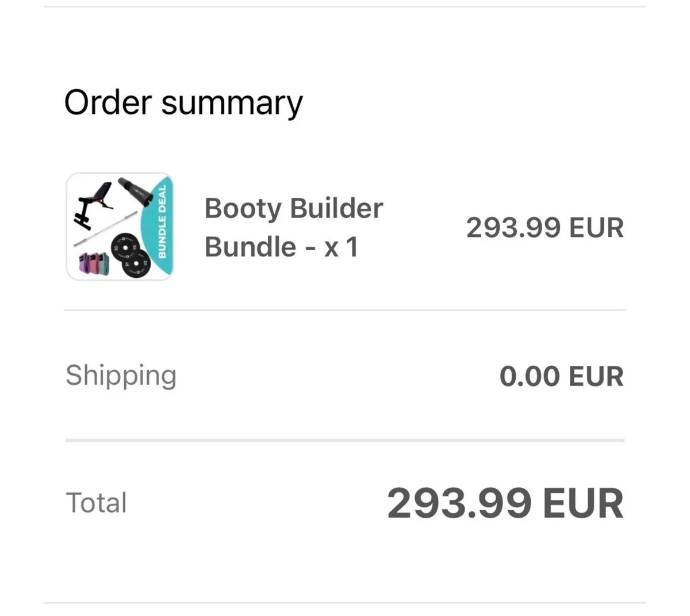The image size is (690, 616).
Task: Click the 0.00 EUR shipping cost
Action: pos(561,377)
